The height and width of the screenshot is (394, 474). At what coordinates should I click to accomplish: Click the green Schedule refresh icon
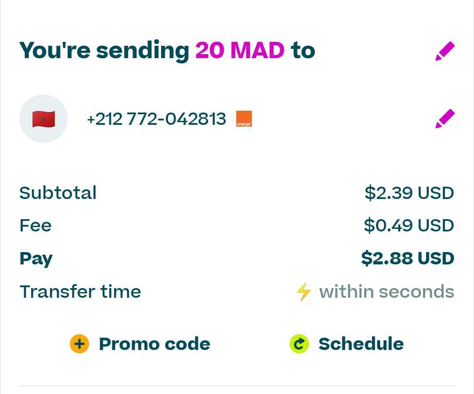(299, 344)
